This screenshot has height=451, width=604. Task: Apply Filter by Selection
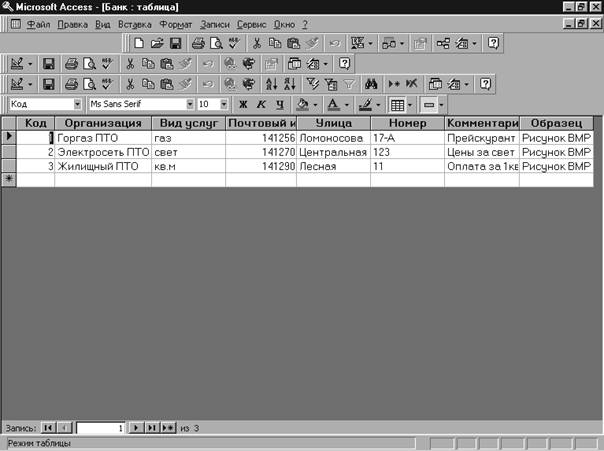(313, 84)
